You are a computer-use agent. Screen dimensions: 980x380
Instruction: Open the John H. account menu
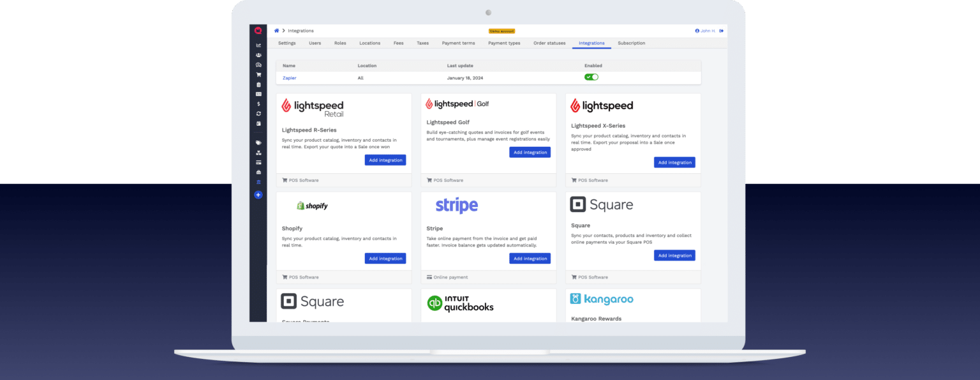(x=705, y=30)
